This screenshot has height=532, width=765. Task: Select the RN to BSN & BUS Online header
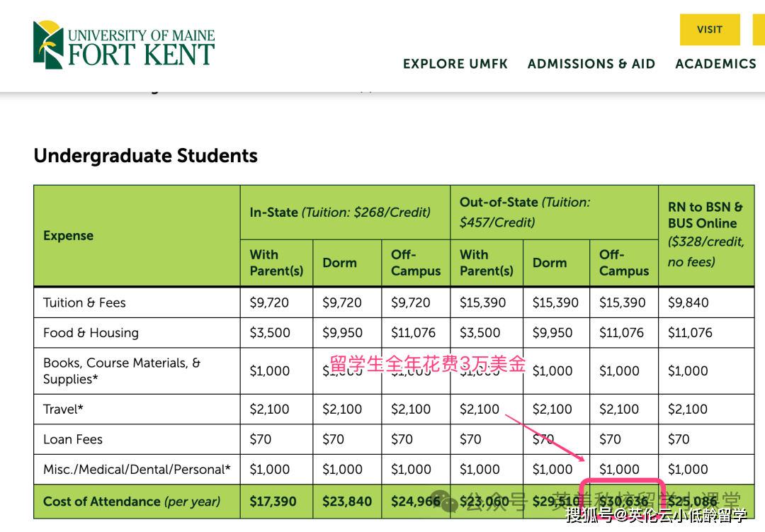(705, 234)
